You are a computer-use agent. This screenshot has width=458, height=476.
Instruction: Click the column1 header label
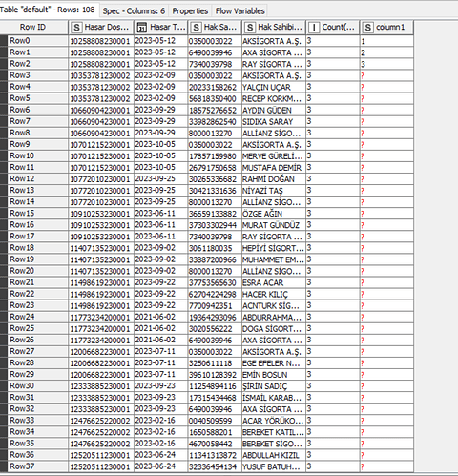(390, 28)
